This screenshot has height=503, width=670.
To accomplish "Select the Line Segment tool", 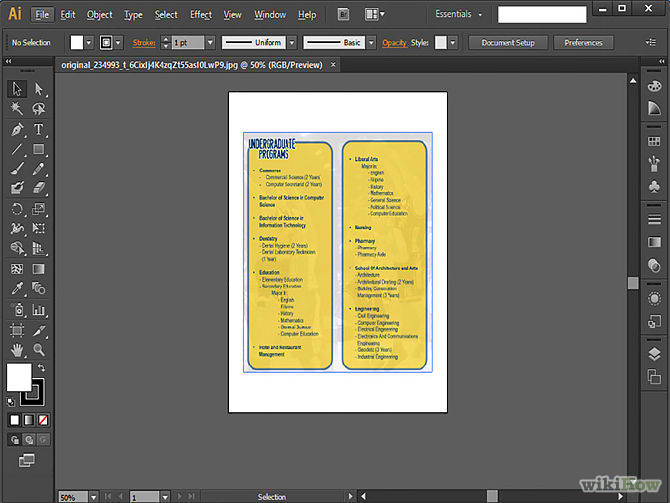I will point(17,149).
